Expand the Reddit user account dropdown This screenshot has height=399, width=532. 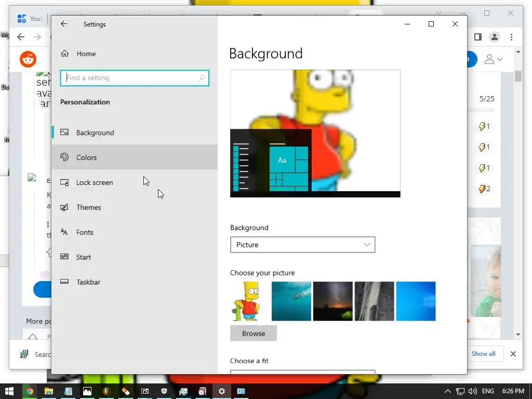tap(494, 59)
